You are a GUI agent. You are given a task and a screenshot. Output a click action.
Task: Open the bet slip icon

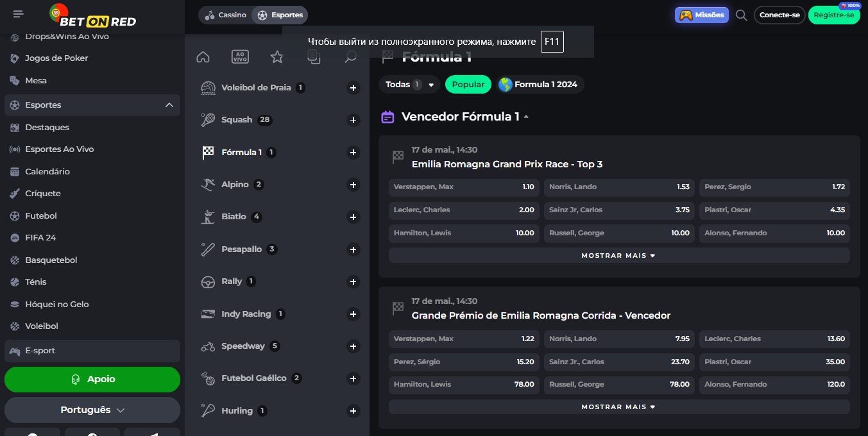pos(314,57)
